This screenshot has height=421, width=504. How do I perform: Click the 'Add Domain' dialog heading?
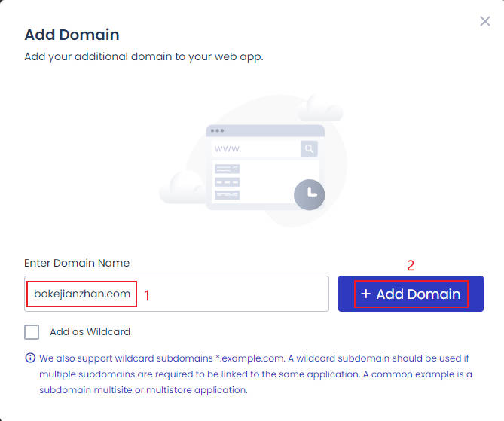point(72,35)
